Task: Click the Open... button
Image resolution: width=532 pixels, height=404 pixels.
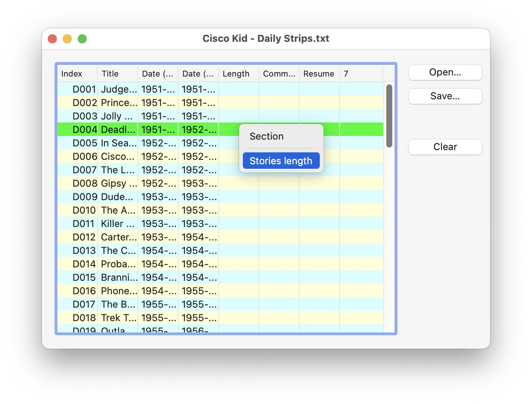Action: pos(445,72)
